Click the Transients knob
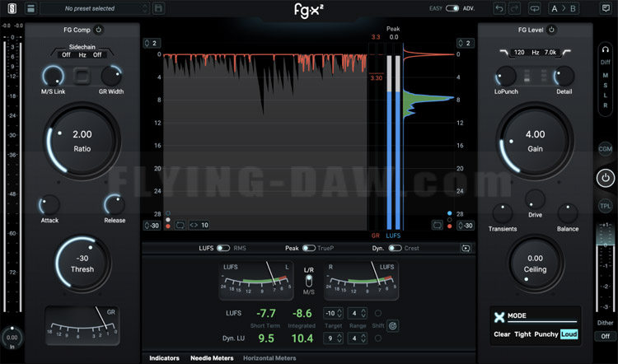 503,213
